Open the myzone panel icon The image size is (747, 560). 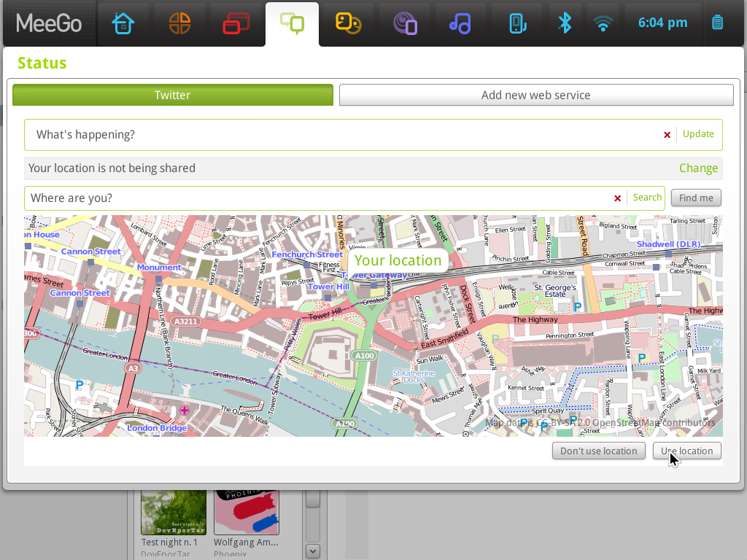coord(179,23)
